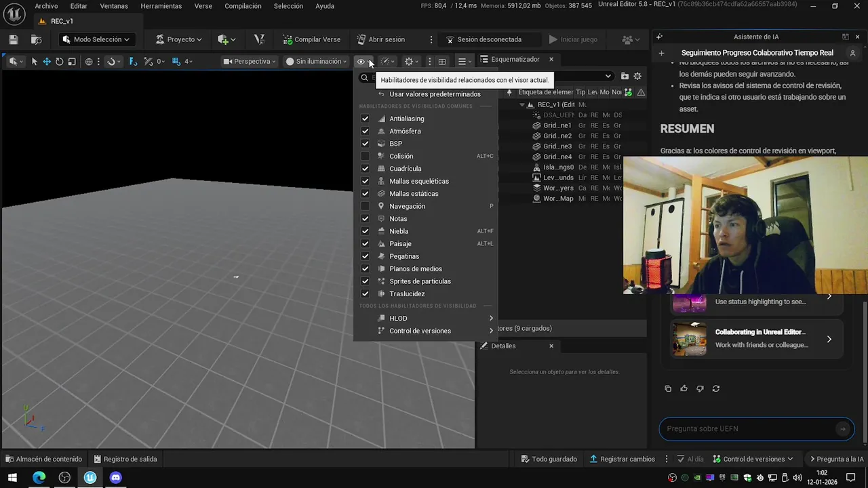
Task: Click the pin column icon in Outliner header
Action: point(509,92)
